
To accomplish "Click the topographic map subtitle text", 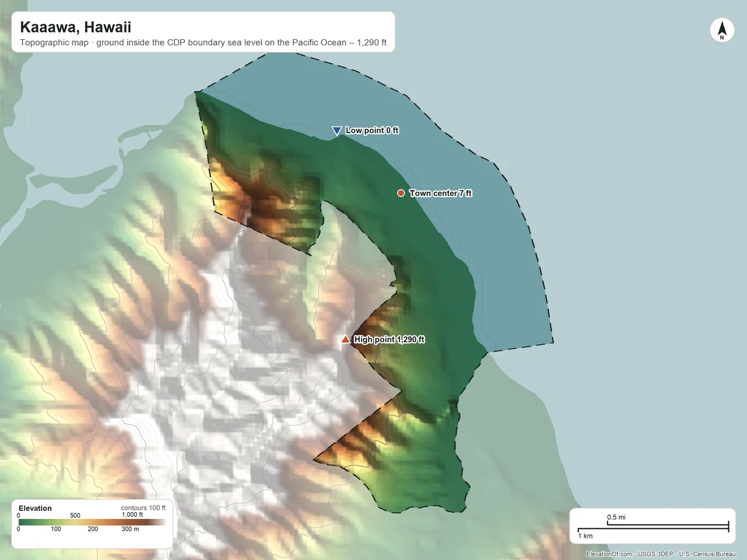I will click(203, 44).
